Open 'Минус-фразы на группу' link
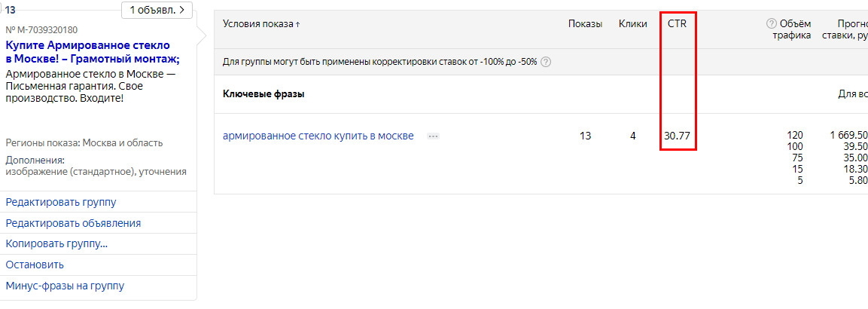The image size is (868, 309). click(x=65, y=286)
